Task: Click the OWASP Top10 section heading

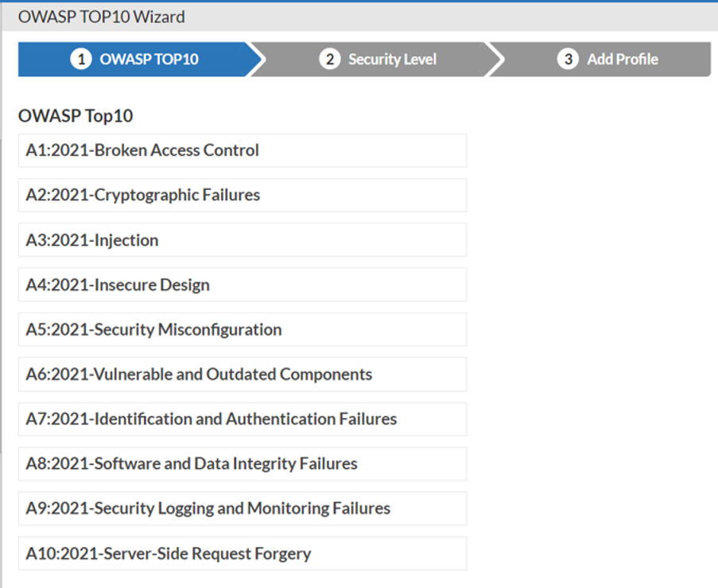Action: tap(76, 116)
